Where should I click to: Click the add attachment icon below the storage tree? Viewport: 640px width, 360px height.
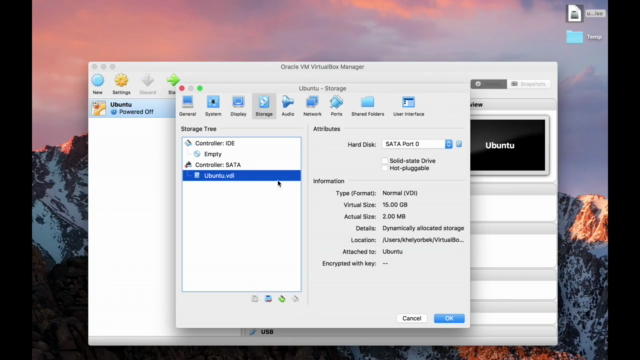click(282, 299)
